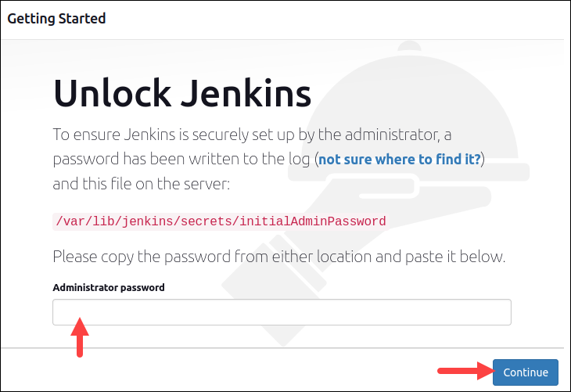This screenshot has height=392, width=571.
Task: Click the red initialAdminPassword file path
Action: point(220,221)
